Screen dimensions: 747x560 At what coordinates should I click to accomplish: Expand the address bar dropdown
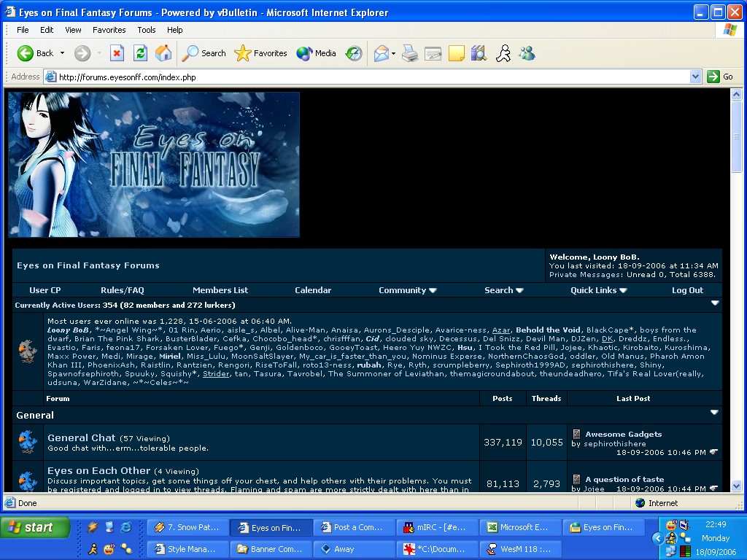pos(695,77)
